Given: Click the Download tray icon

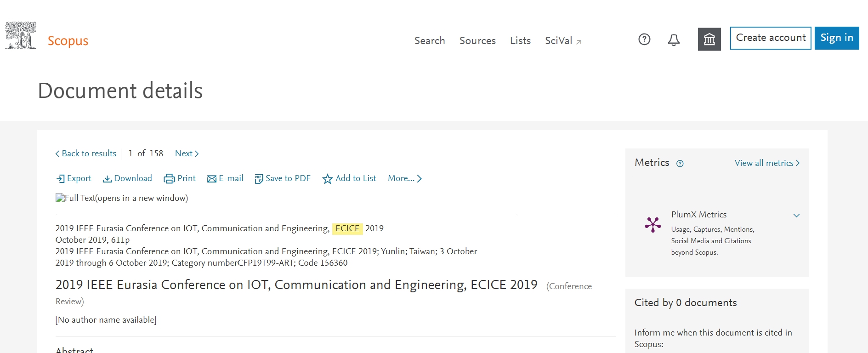Looking at the screenshot, I should tap(107, 179).
